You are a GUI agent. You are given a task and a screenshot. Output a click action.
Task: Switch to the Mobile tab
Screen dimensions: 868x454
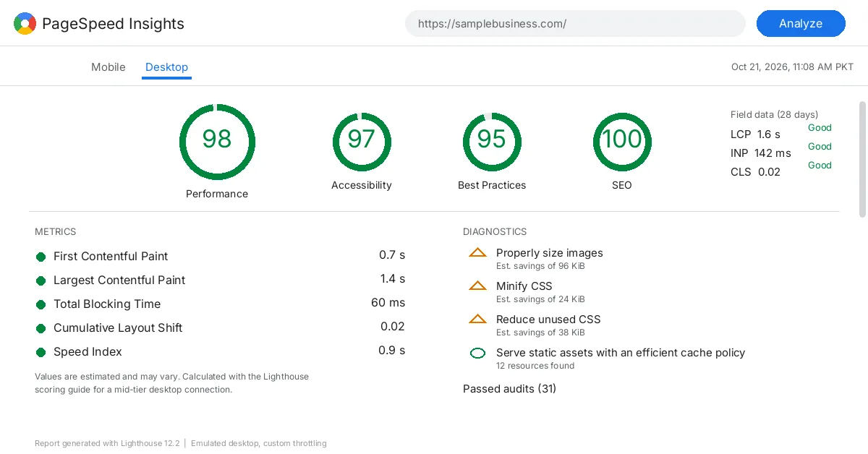coord(109,67)
